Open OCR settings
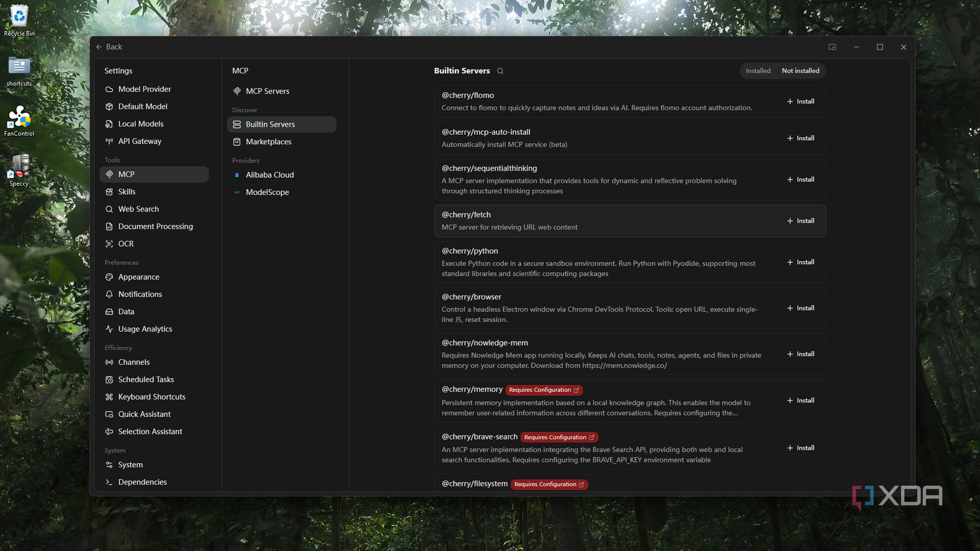980x551 pixels. coord(154,243)
